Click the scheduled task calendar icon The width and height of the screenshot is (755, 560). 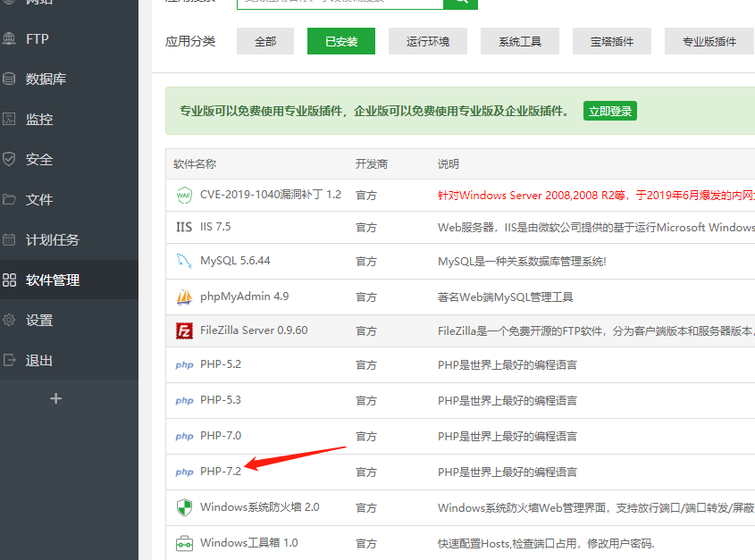[9, 239]
